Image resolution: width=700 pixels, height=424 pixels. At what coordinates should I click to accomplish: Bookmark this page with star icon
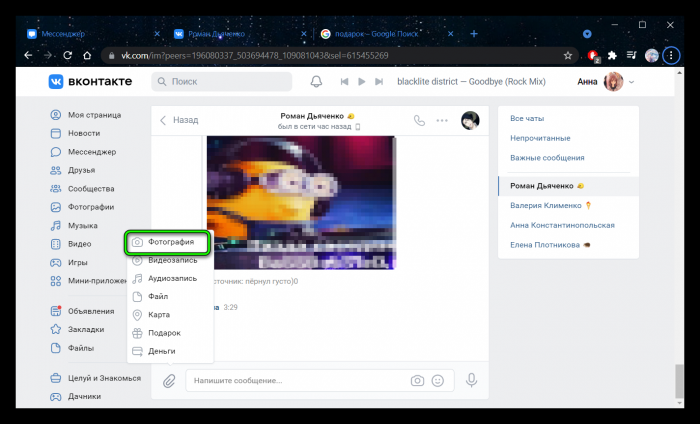click(x=568, y=55)
